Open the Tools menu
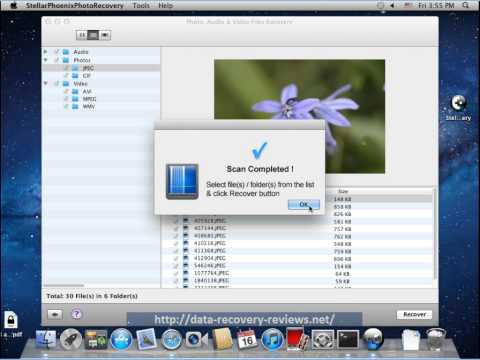 pyautogui.click(x=141, y=5)
